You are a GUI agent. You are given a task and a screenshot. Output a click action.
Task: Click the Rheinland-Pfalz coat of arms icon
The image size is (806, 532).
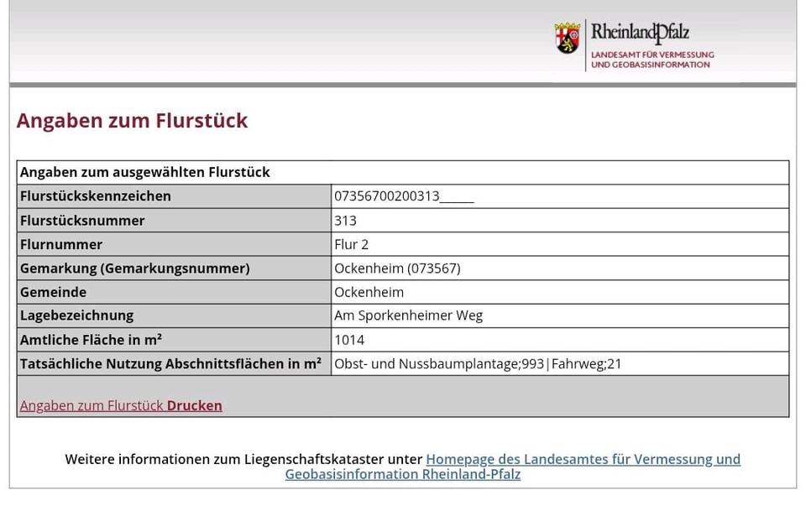pyautogui.click(x=568, y=39)
